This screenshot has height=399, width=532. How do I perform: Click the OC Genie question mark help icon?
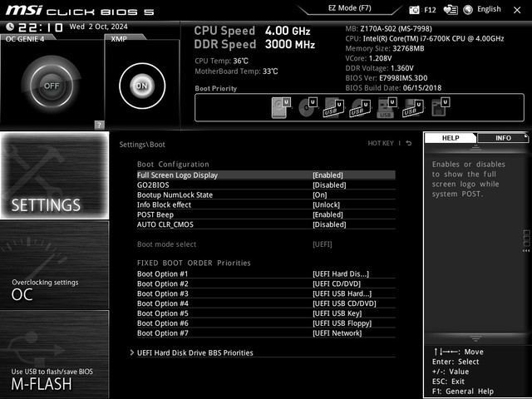[x=99, y=125]
